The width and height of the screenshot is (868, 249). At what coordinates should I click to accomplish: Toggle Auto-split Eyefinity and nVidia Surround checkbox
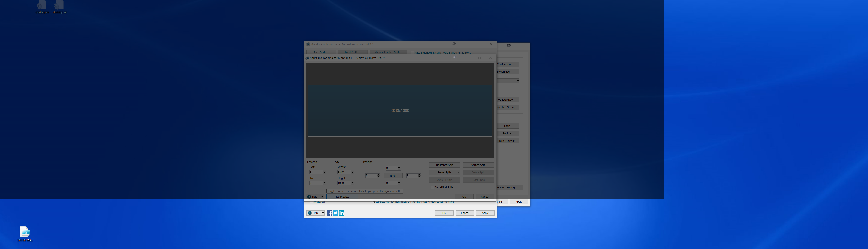pyautogui.click(x=412, y=52)
